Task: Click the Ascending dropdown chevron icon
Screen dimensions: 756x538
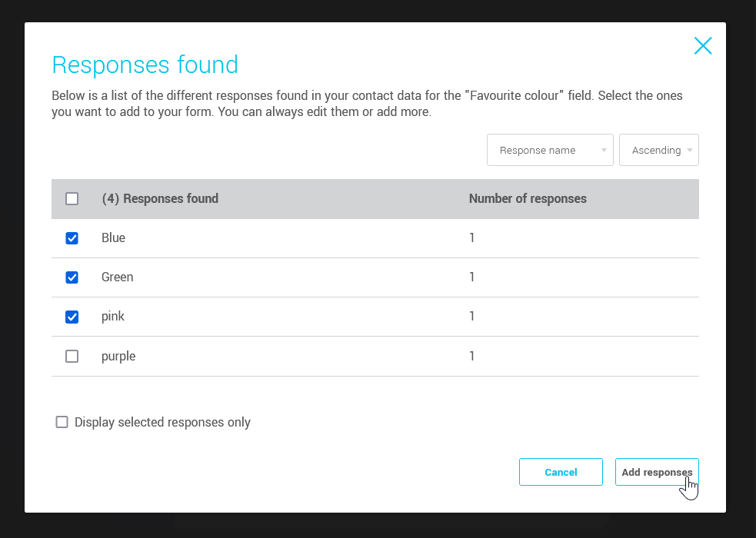Action: pyautogui.click(x=688, y=150)
